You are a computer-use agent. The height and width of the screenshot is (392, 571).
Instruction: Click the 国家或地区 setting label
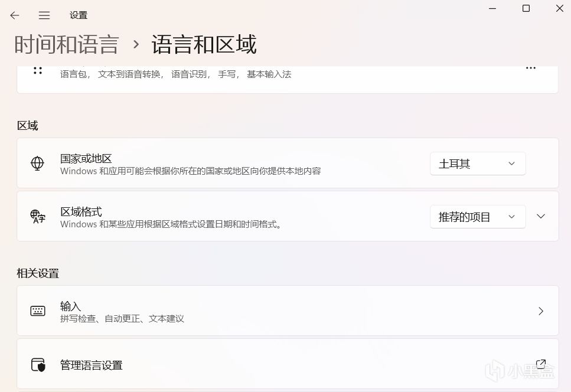pyautogui.click(x=86, y=159)
